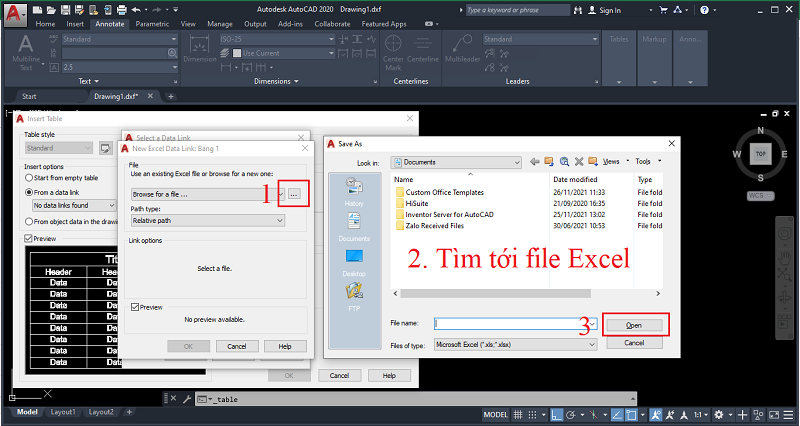Viewport: 800px width, 426px height.
Task: Click the Undo arrow in quick access toolbar
Action: tap(136, 10)
